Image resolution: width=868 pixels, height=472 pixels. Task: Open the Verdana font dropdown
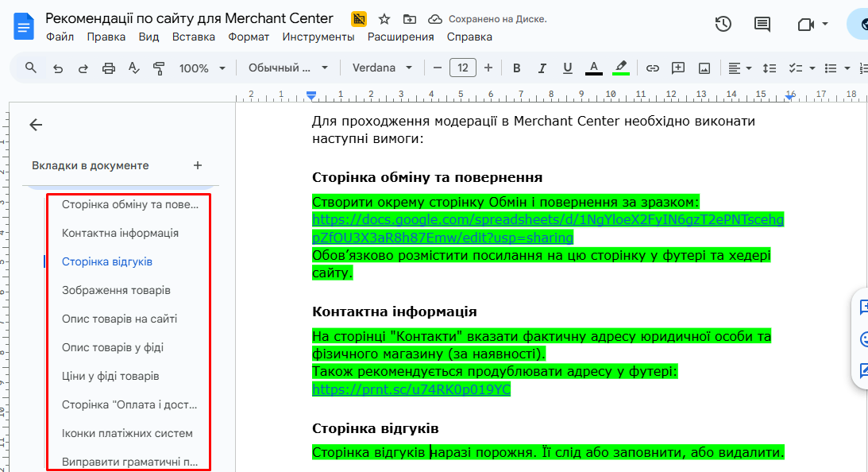383,68
